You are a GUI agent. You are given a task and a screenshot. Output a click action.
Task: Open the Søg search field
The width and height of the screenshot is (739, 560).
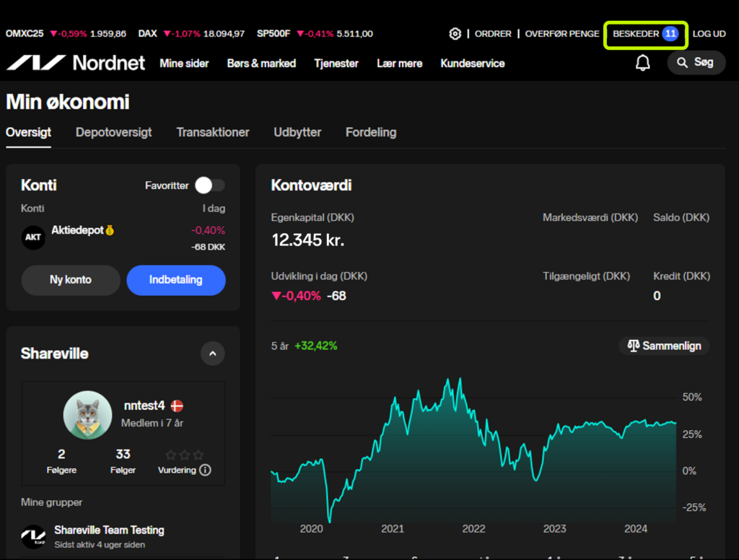coord(696,63)
